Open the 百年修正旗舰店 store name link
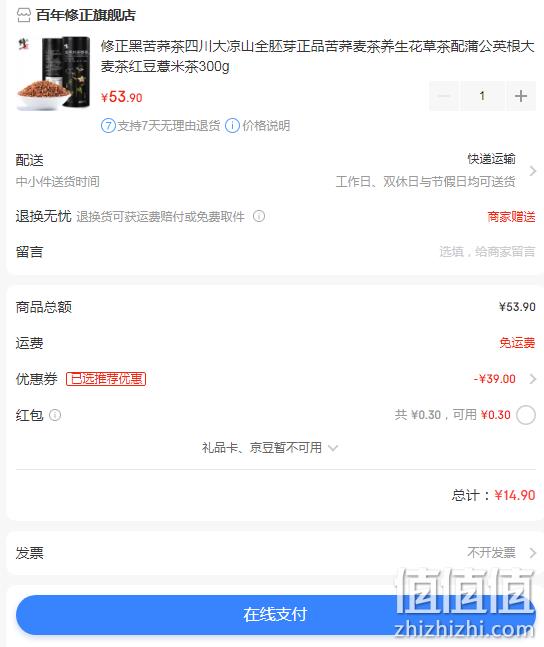 point(86,15)
